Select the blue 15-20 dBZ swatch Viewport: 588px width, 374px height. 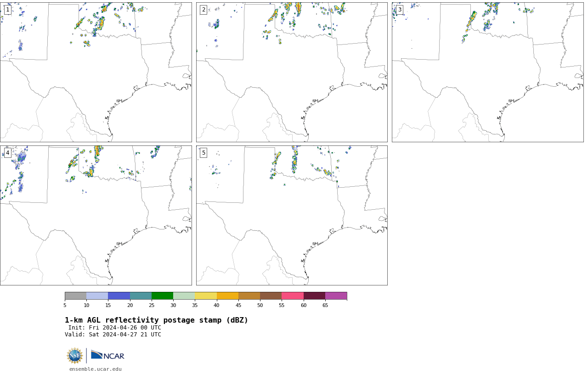coord(119,296)
